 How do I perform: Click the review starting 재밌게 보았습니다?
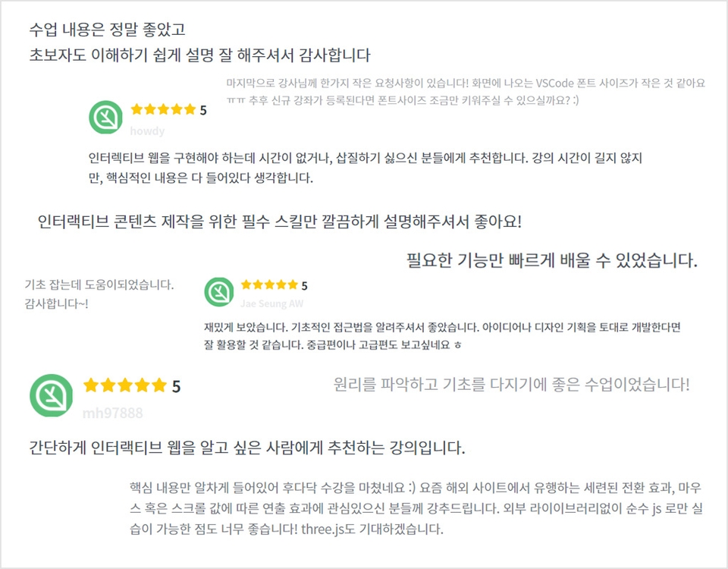[442, 336]
